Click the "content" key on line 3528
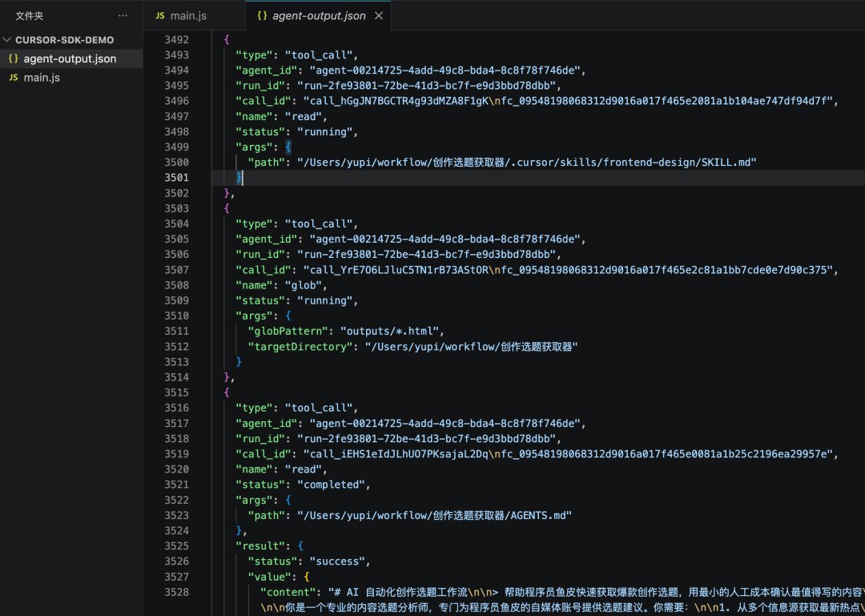The image size is (865, 616). (x=288, y=592)
